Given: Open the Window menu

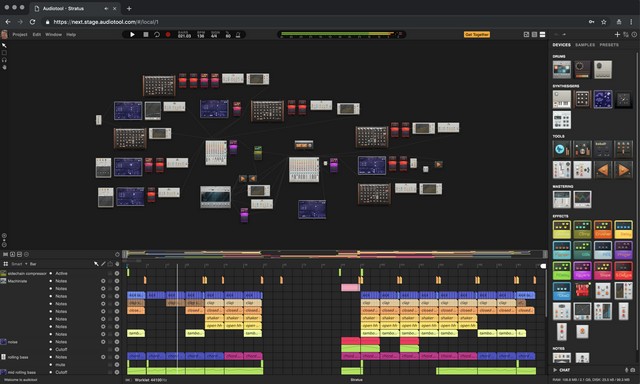Looking at the screenshot, I should pyautogui.click(x=53, y=35).
